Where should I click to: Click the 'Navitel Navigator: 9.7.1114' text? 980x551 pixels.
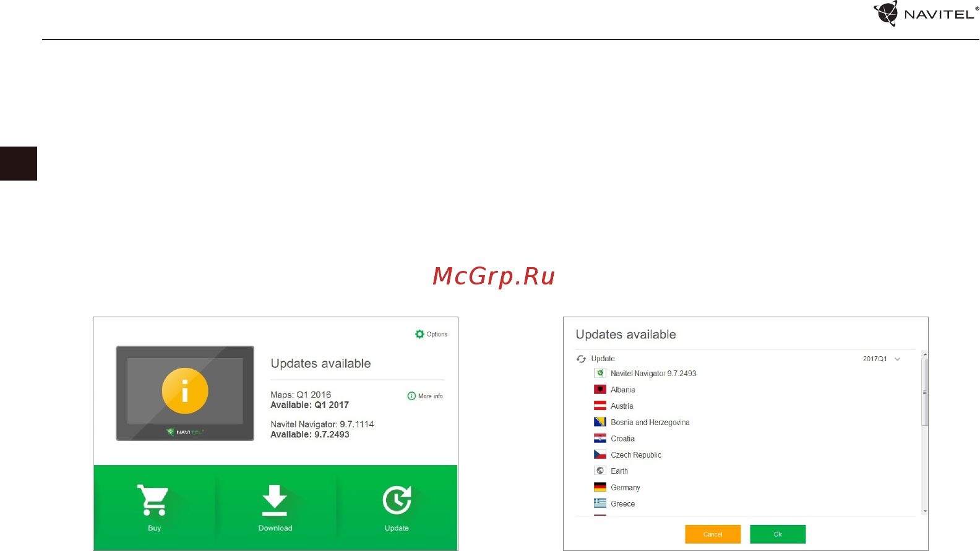322,424
